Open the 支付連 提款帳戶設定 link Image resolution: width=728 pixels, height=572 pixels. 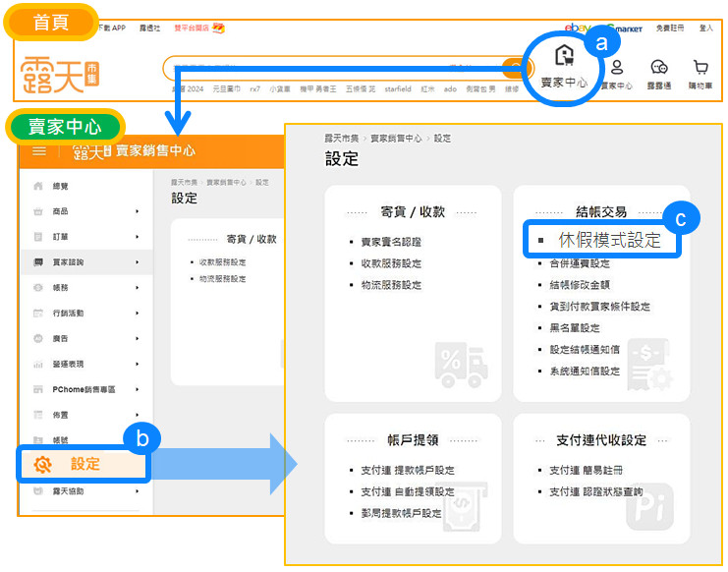[407, 470]
